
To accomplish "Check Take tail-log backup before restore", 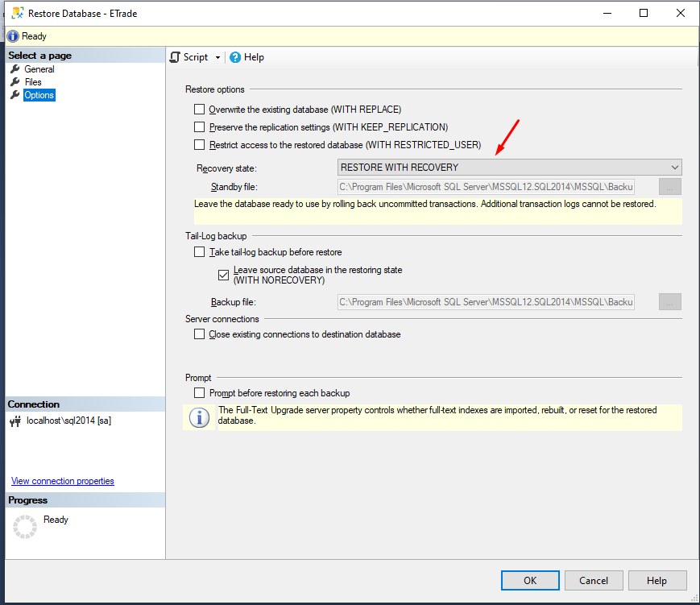I will pyautogui.click(x=199, y=252).
